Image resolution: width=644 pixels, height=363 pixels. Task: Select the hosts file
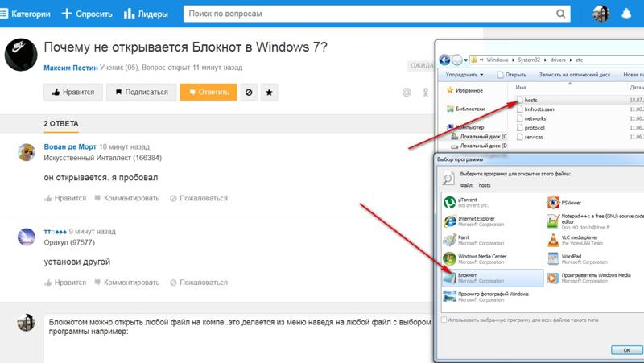pyautogui.click(x=527, y=100)
